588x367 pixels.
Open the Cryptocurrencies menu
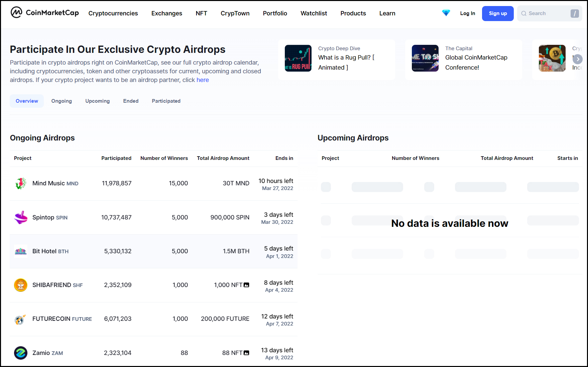[x=113, y=13]
